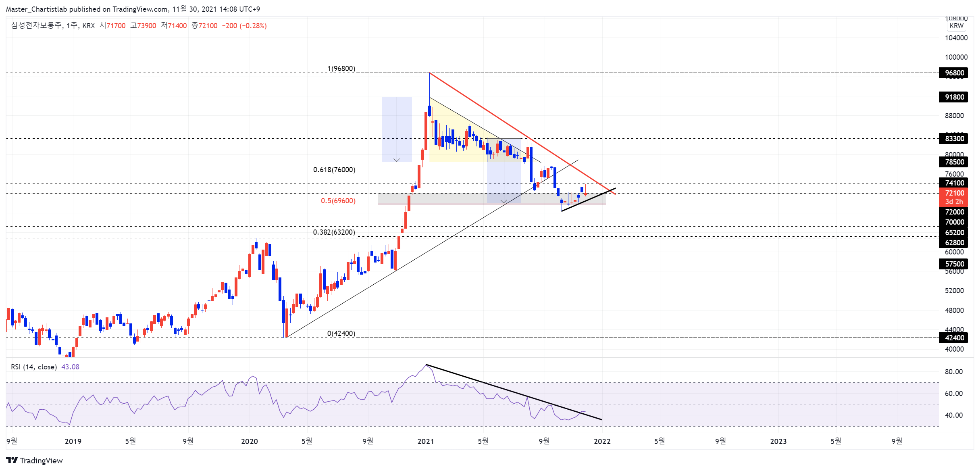Click the 2023 label on time axis
The image size is (980, 471).
coord(778,441)
